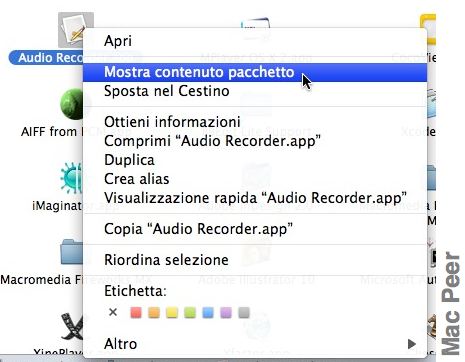Select Copia "Audio Recorder.app"
The height and width of the screenshot is (362, 465).
pyautogui.click(x=255, y=229)
